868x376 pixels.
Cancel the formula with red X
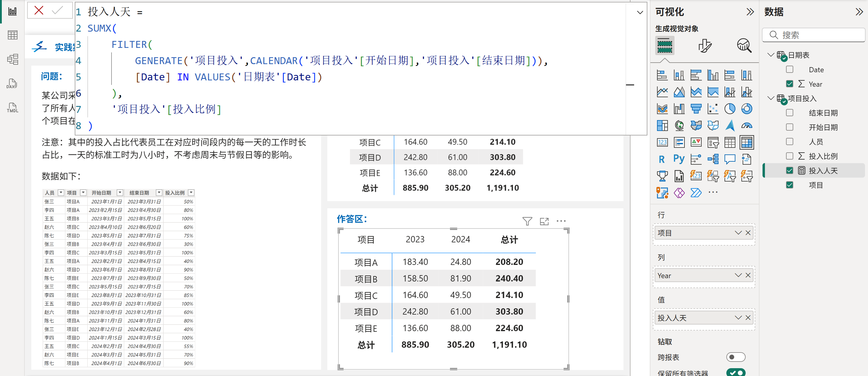pos(39,11)
